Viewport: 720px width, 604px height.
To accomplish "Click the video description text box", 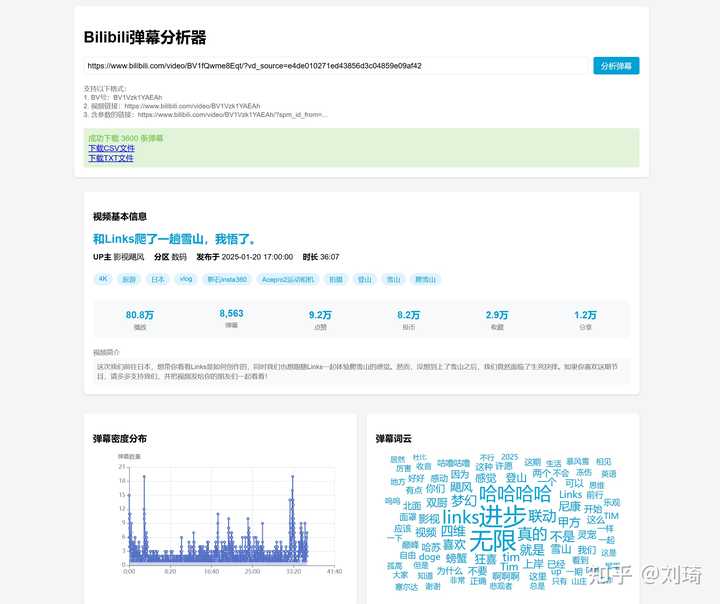I will click(361, 371).
